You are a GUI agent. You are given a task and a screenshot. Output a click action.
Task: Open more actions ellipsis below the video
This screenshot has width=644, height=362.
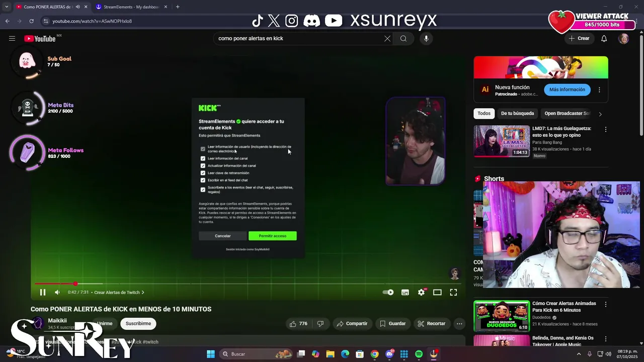(459, 324)
